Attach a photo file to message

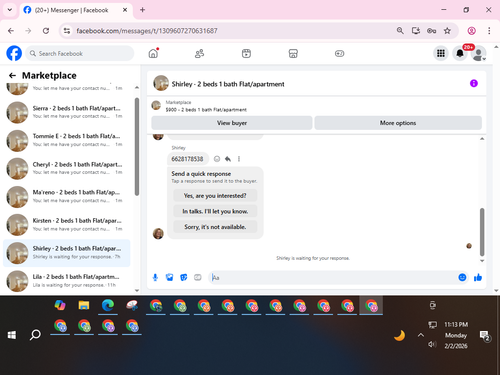pos(169,277)
